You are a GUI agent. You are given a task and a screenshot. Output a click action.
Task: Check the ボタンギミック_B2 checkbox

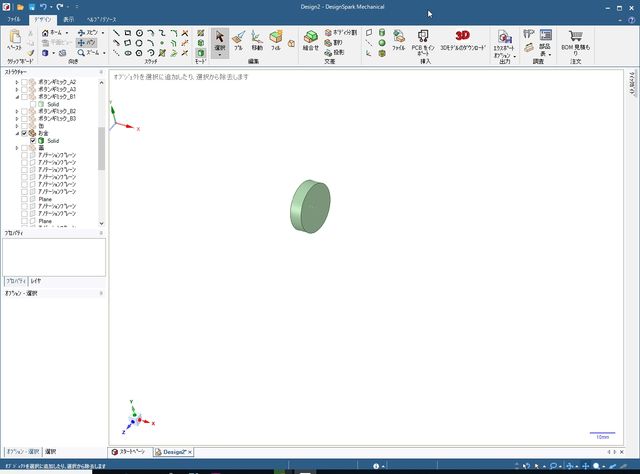(24, 111)
